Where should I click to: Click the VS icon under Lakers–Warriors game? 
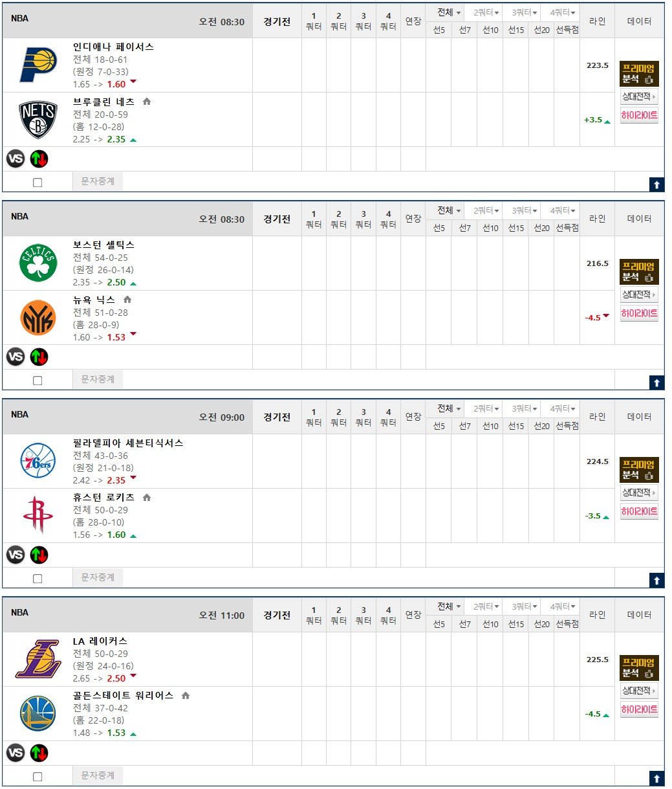[x=16, y=753]
